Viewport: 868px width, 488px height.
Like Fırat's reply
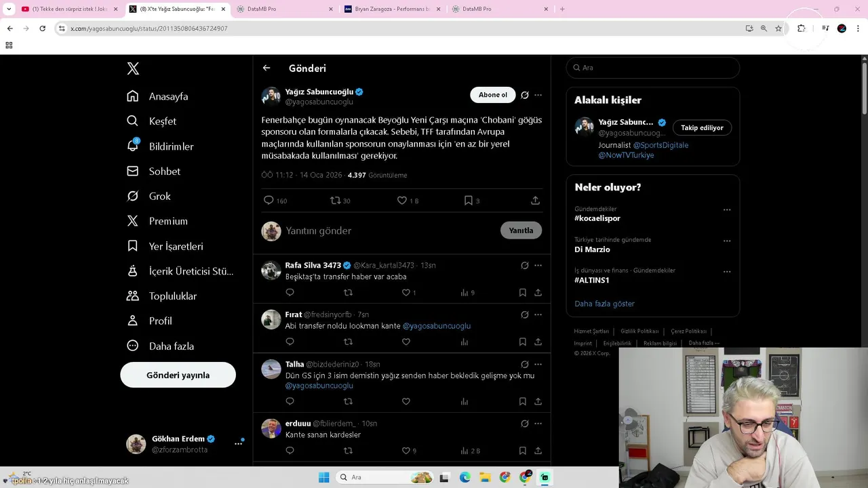click(x=406, y=342)
